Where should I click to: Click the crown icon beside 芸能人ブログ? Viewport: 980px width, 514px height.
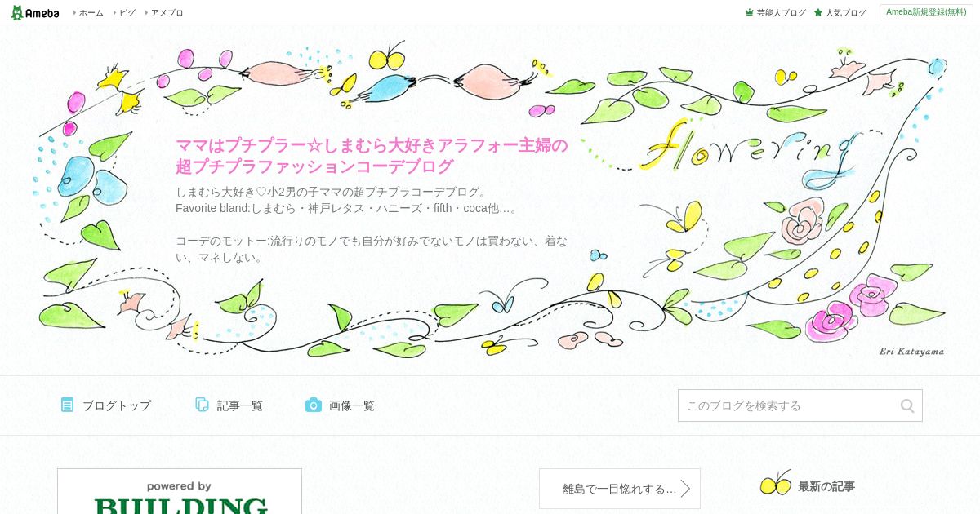click(x=749, y=12)
